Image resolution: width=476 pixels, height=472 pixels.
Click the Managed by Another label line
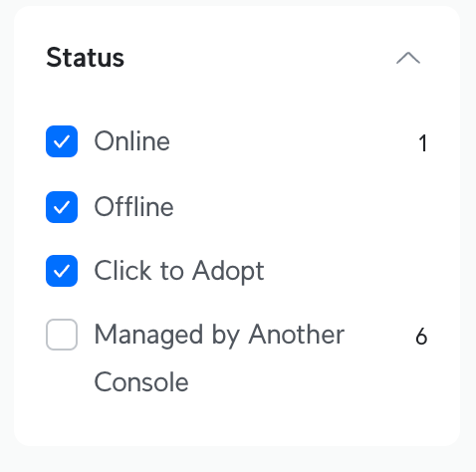[x=219, y=336]
